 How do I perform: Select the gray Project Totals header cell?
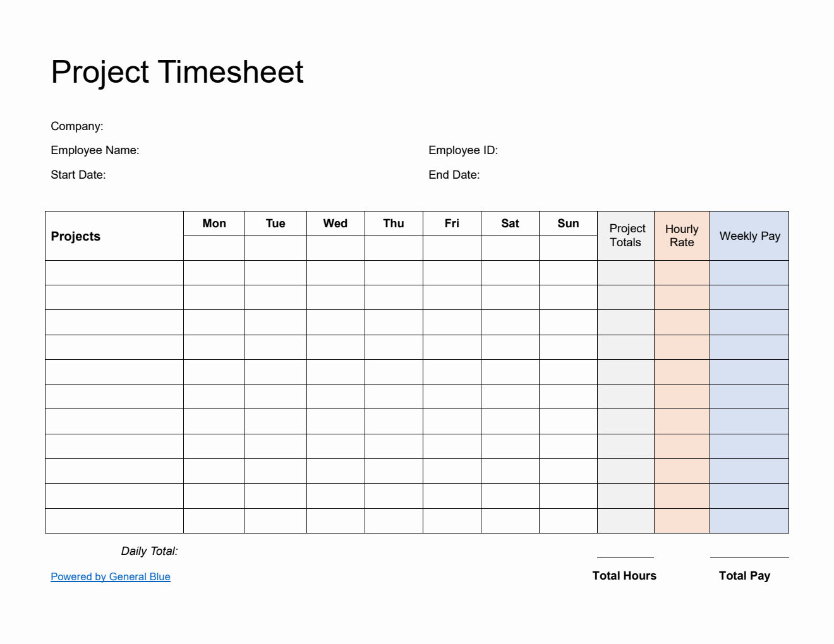(625, 236)
